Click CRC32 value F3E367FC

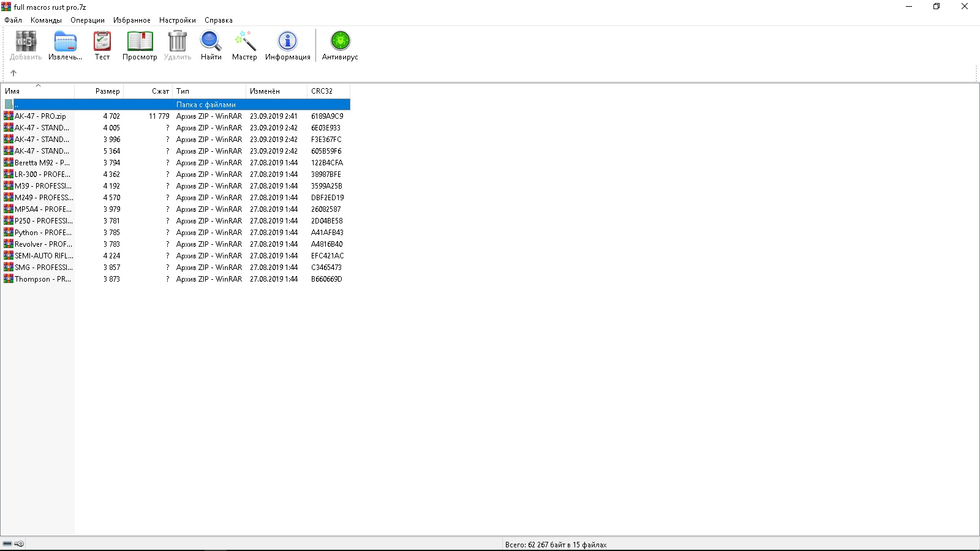tap(326, 139)
